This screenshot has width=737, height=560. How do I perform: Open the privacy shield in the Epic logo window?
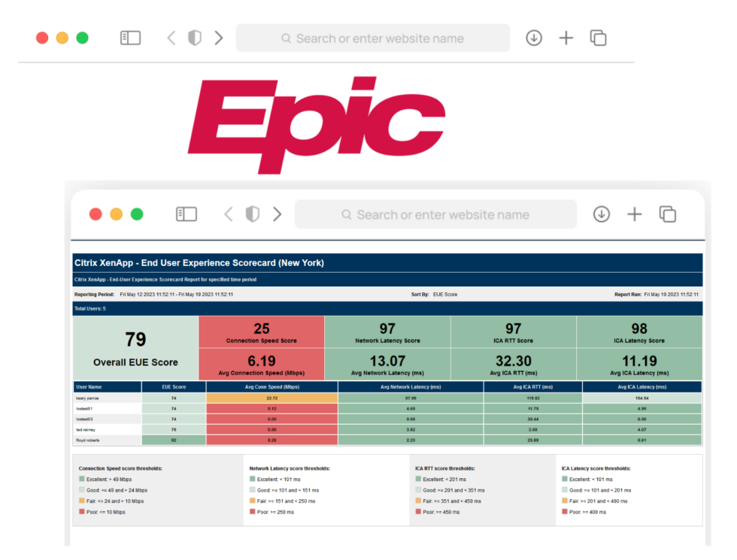(x=195, y=38)
